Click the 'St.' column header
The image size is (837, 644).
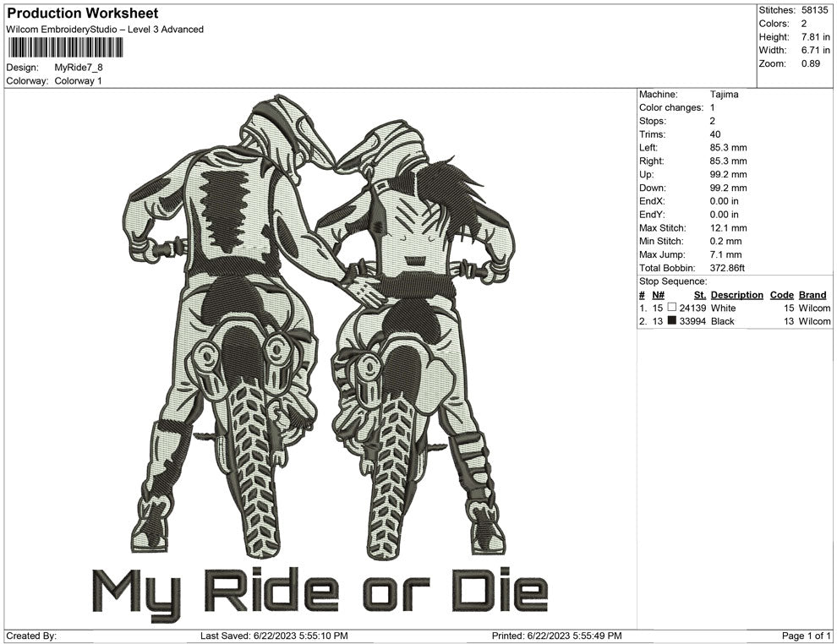click(x=700, y=295)
